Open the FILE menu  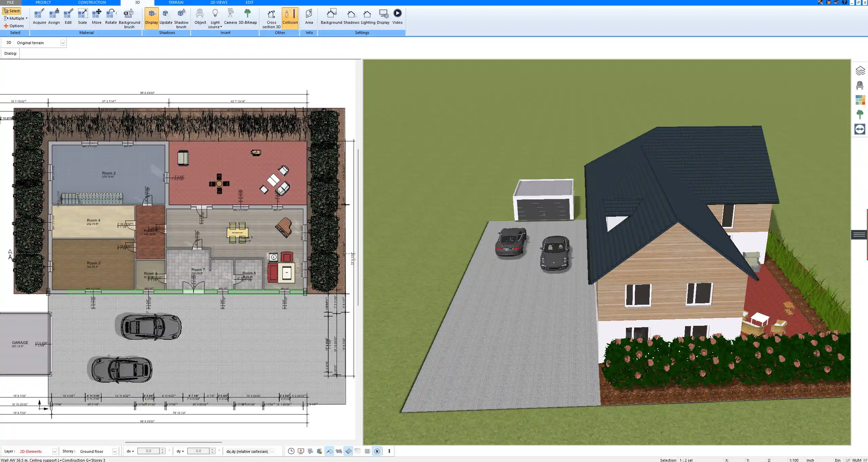pyautogui.click(x=10, y=2)
